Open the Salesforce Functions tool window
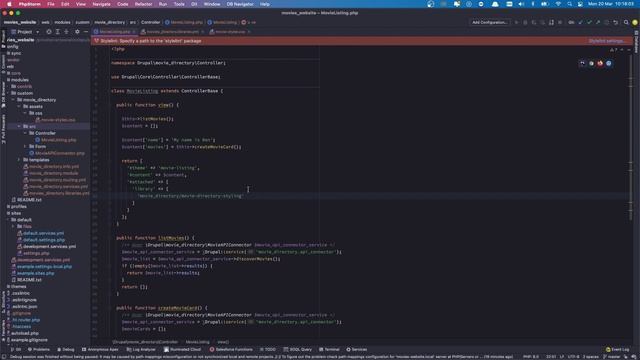The width and height of the screenshot is (640, 360). 231,350
